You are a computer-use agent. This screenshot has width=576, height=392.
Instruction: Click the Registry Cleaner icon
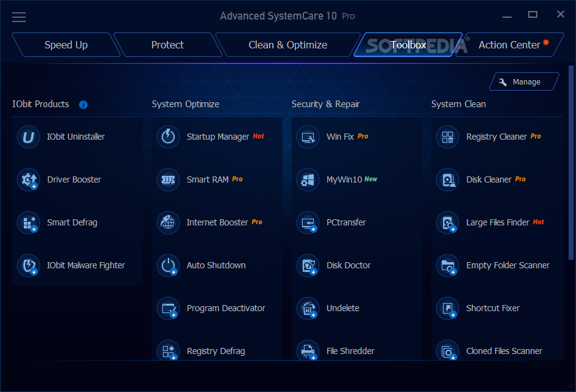click(x=447, y=137)
